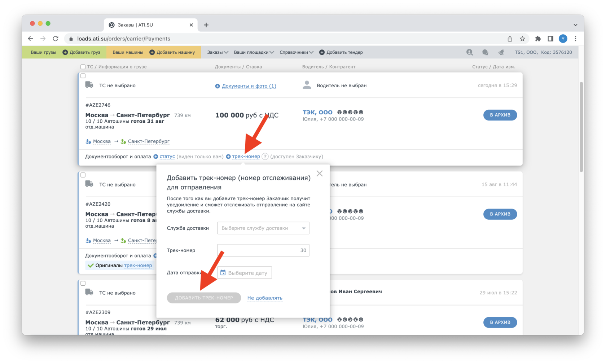Click the page vertical scrollbar
Image resolution: width=606 pixels, height=364 pixels.
coord(581,126)
